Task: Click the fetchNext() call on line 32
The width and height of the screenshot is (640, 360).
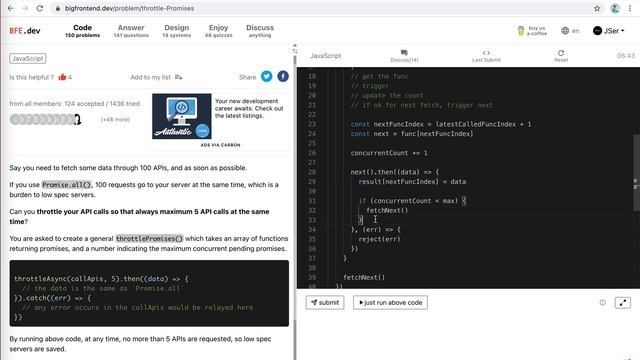Action: (387, 211)
